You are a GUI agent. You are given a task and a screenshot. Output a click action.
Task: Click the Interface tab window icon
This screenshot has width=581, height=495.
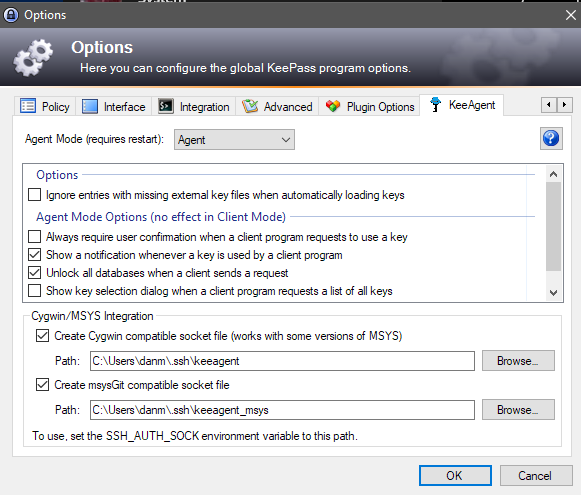[x=90, y=106]
